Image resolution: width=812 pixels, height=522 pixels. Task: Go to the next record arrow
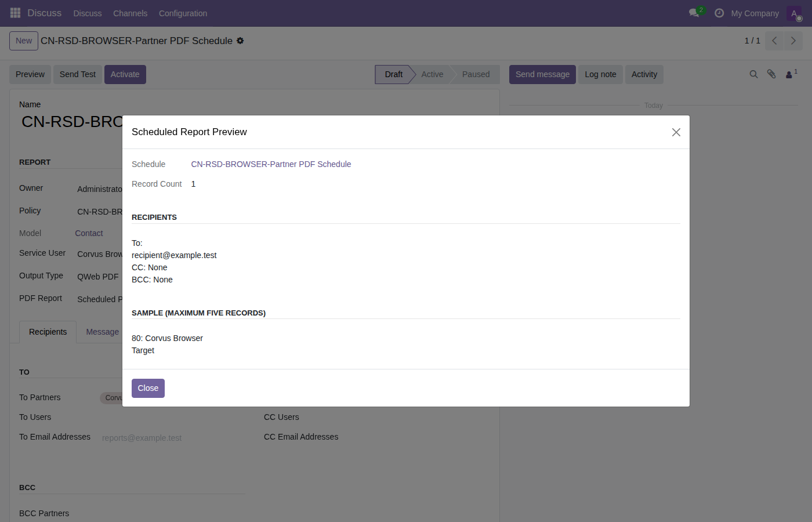pos(793,41)
